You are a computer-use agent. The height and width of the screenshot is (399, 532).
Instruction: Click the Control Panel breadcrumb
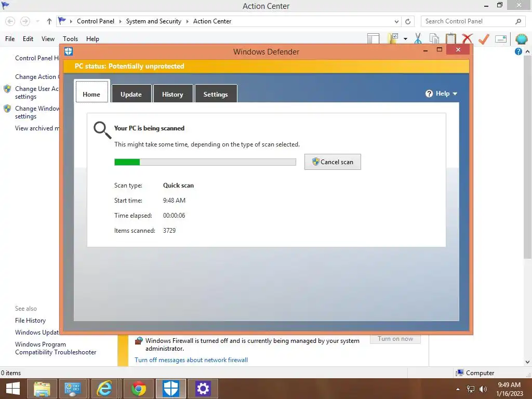point(96,21)
